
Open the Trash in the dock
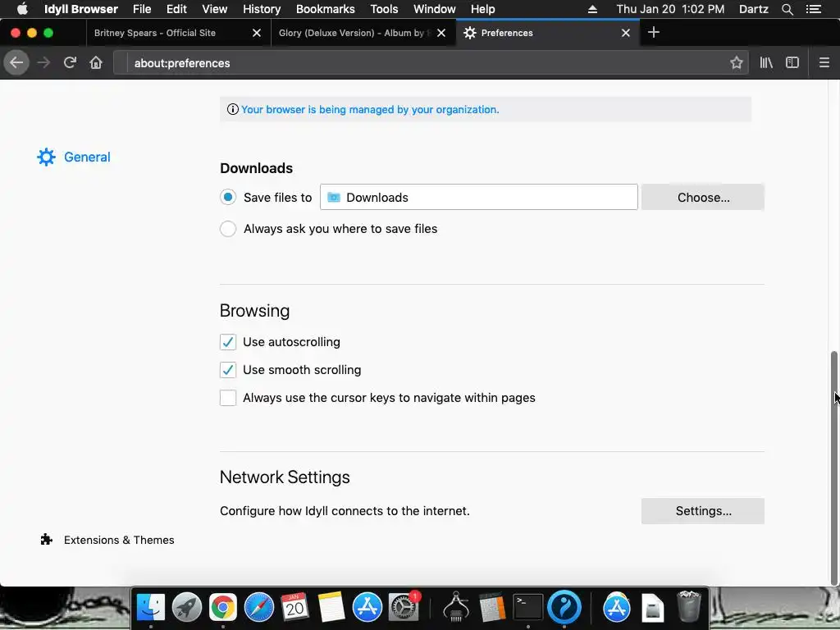tap(689, 606)
